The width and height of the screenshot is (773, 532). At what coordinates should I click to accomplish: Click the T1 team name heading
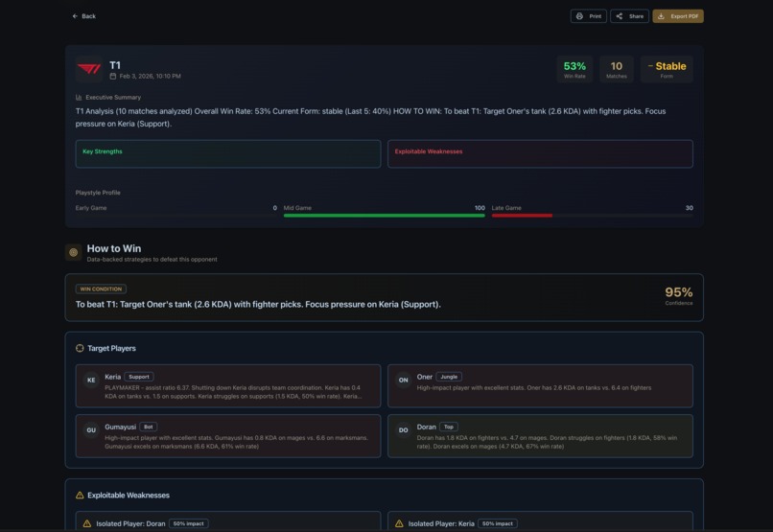click(x=115, y=65)
